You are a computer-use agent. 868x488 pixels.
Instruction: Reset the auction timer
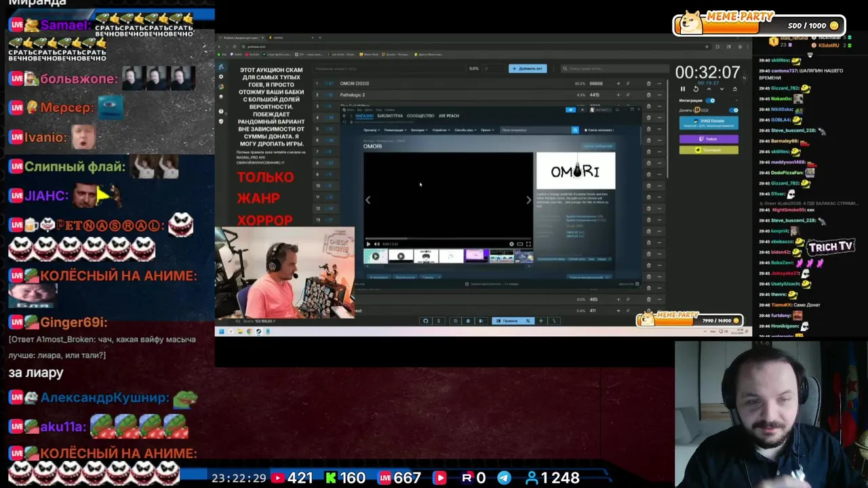click(x=696, y=89)
